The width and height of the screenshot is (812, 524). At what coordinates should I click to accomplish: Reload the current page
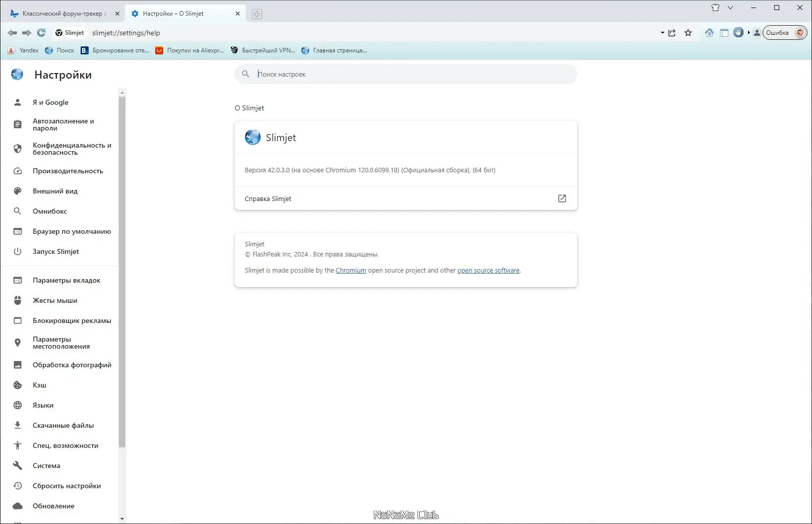click(41, 33)
